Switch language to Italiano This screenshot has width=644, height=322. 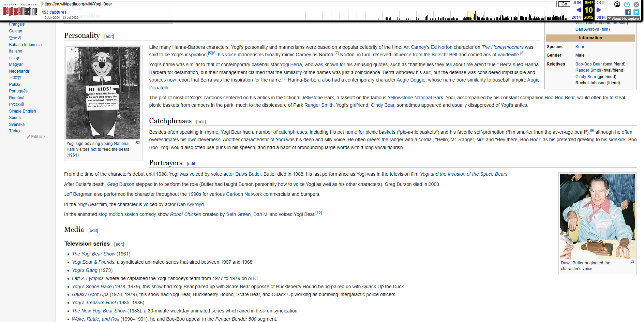(x=16, y=51)
